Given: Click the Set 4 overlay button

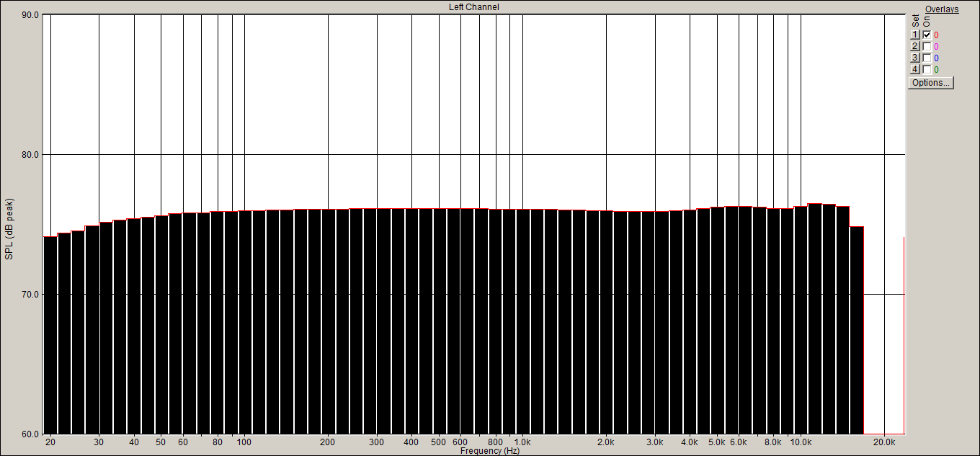Looking at the screenshot, I should pyautogui.click(x=915, y=69).
